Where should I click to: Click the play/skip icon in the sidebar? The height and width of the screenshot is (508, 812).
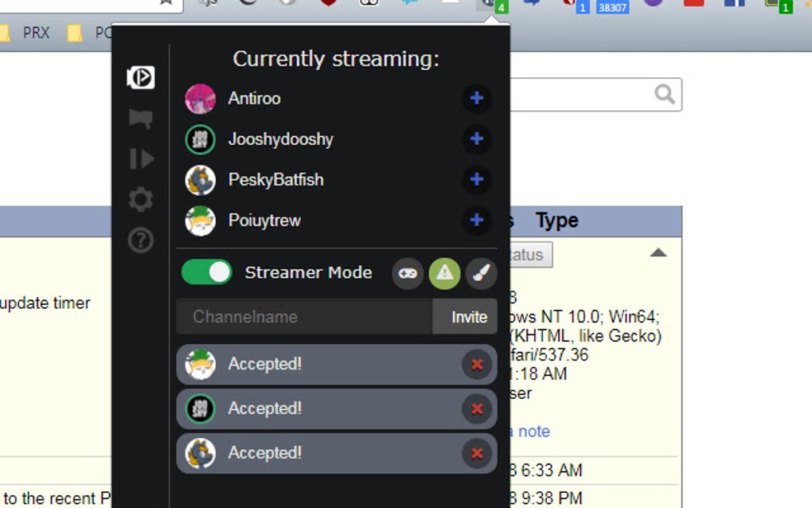coord(139,159)
